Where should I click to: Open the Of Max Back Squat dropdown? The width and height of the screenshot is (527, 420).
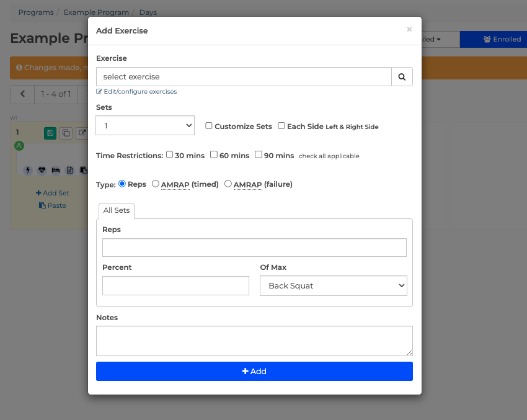[334, 286]
